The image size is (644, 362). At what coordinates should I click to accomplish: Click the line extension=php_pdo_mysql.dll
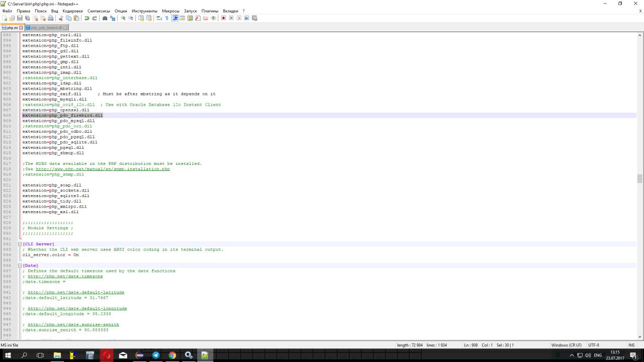58,121
